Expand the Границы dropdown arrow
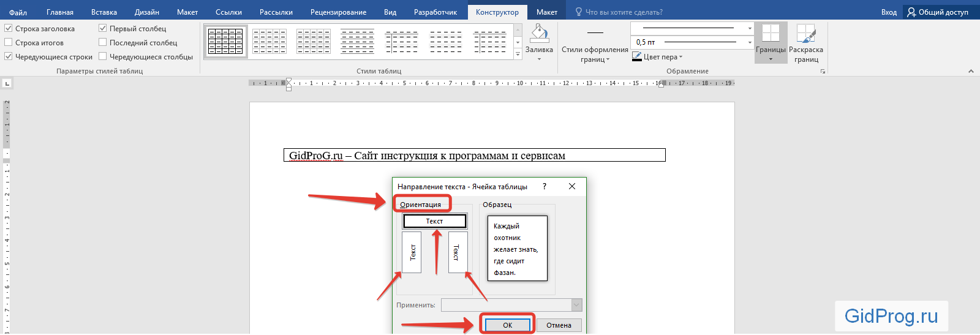Viewport: 980px width, 335px height. 771,59
